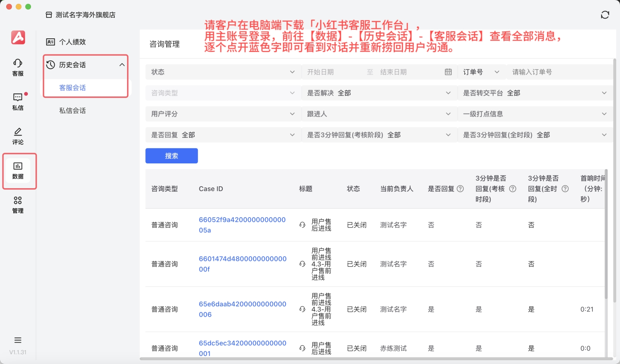Open case 65dc5ec34200000000000001 link

[243, 348]
